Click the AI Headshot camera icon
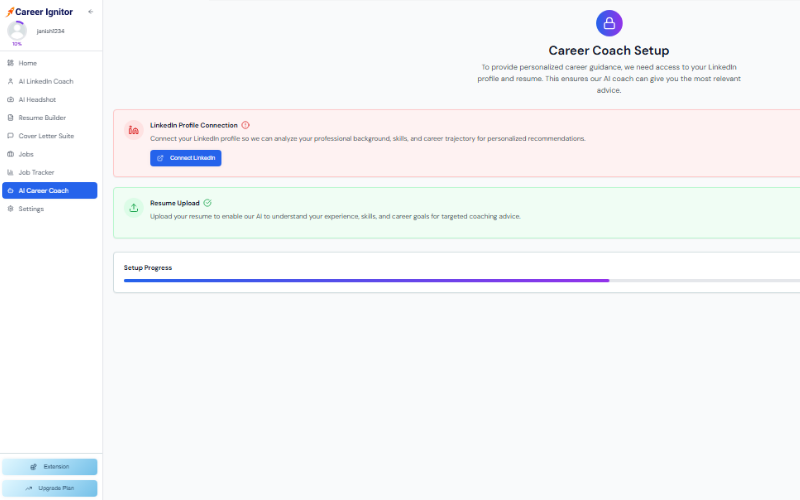The height and width of the screenshot is (500, 800). [x=10, y=99]
